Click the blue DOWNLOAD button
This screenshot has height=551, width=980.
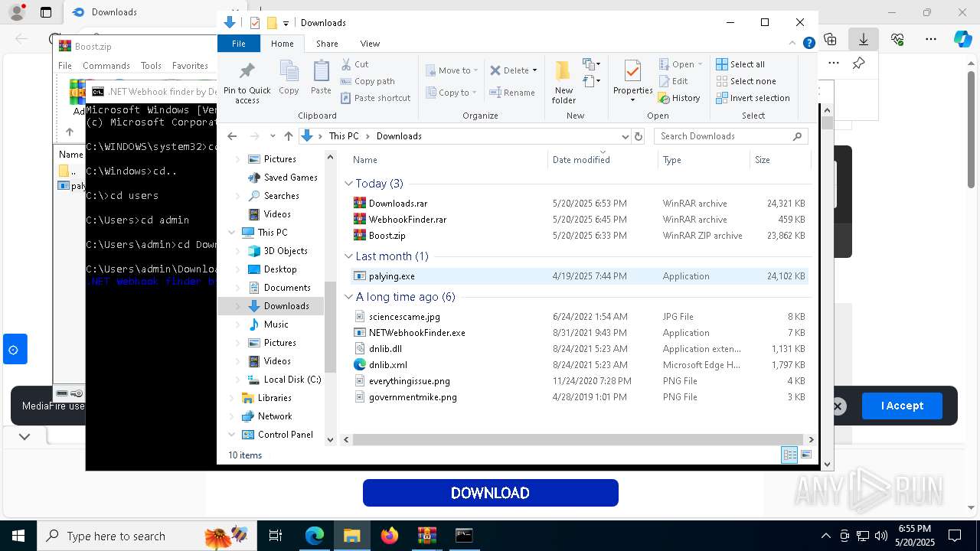tap(490, 493)
